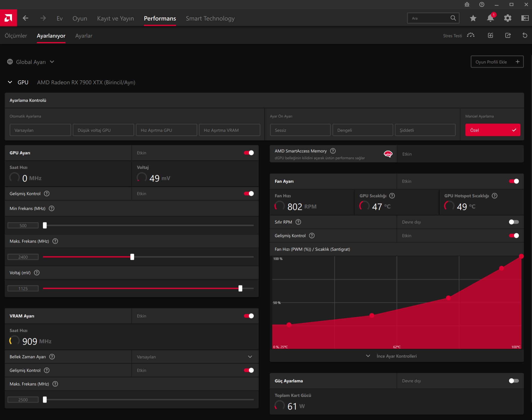Click the AMD logo icon

tap(8, 18)
